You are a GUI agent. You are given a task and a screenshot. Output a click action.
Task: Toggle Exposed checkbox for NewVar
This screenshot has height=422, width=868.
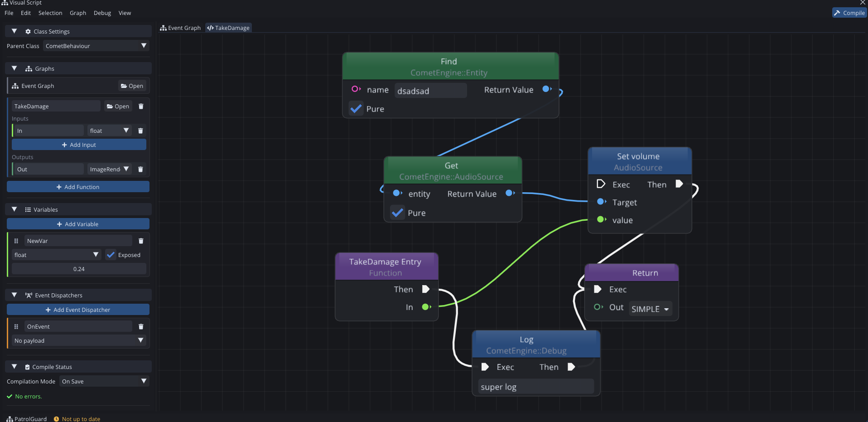pos(111,255)
